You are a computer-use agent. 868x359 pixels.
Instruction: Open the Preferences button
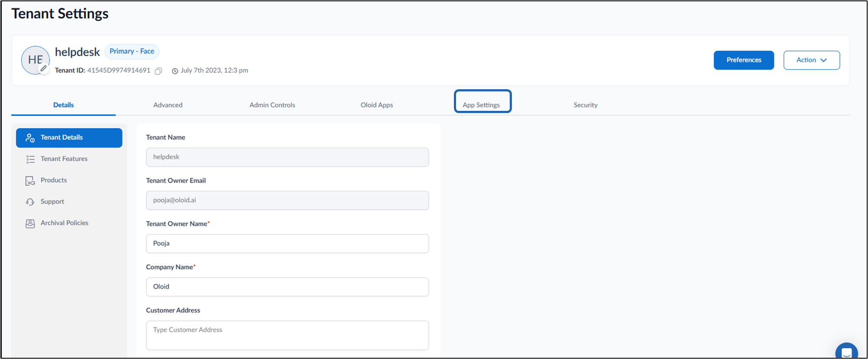coord(744,60)
